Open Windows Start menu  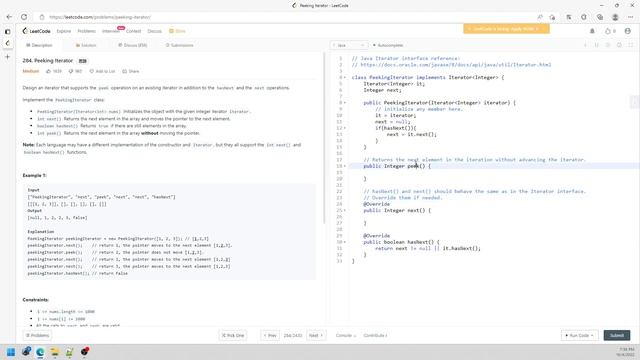[11, 352]
